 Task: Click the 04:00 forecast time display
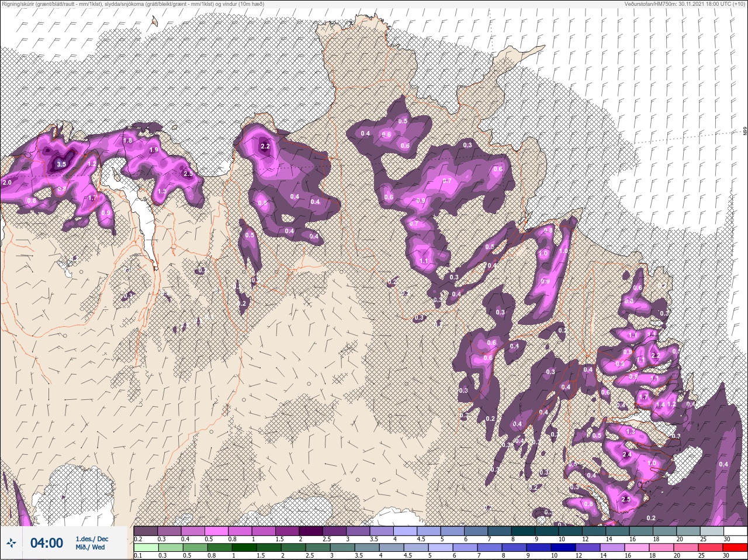(x=47, y=543)
